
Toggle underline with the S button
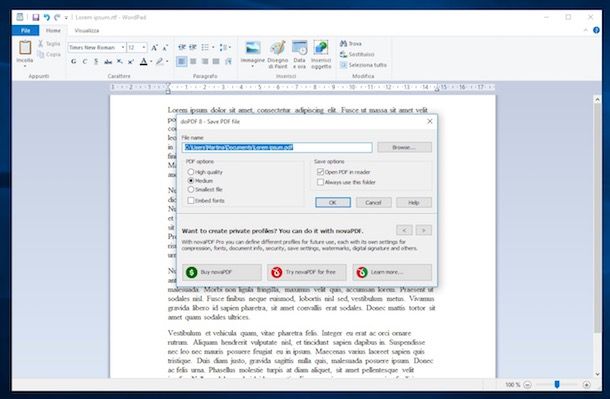point(96,61)
